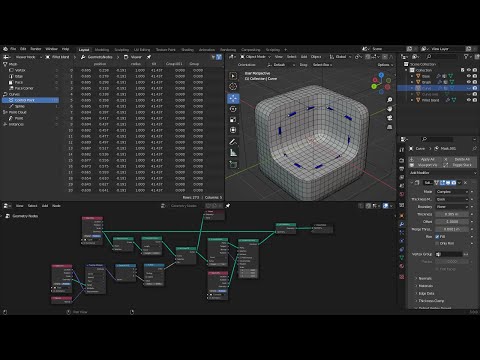
Task: Open the Render properties tab icon
Action: pyautogui.click(x=402, y=160)
